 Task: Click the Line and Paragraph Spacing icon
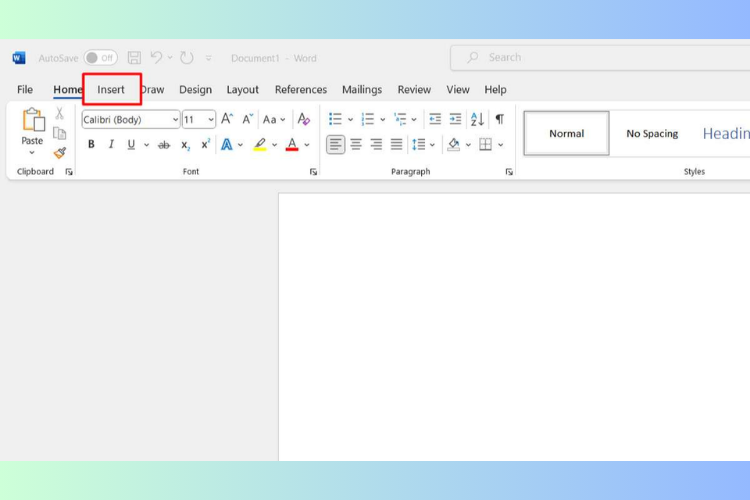click(419, 144)
